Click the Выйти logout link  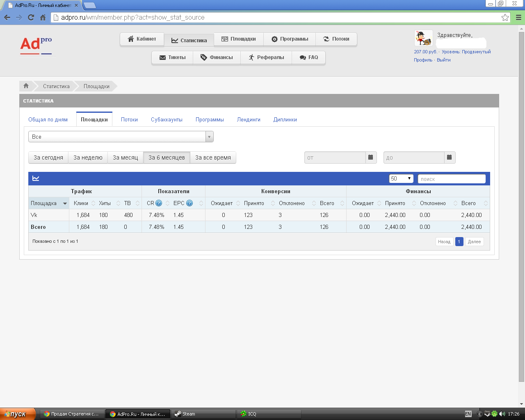[443, 60]
